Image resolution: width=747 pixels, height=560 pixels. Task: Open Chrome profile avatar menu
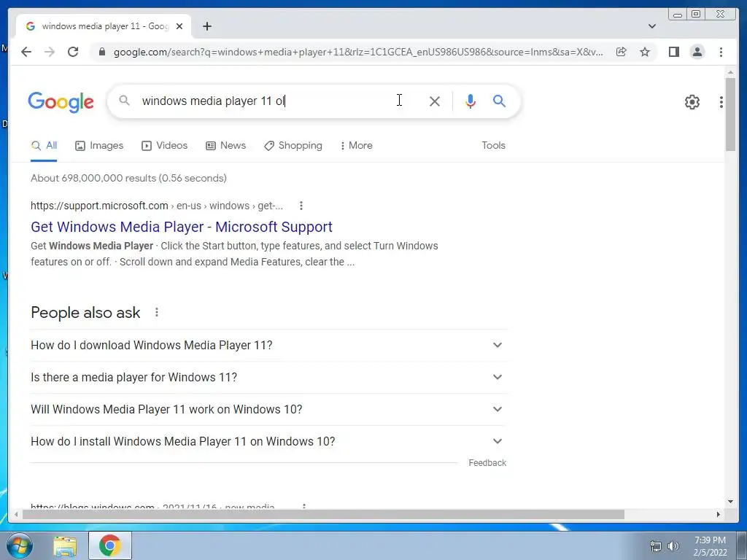pos(697,52)
